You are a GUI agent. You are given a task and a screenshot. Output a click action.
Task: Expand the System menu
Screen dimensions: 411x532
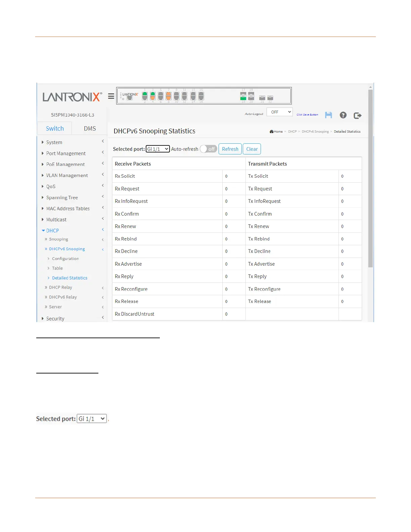54,142
